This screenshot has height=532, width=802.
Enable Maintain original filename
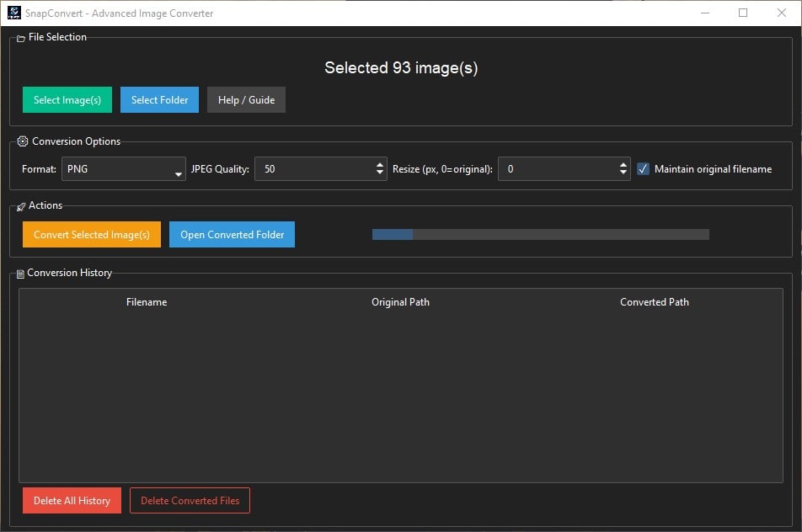(x=644, y=168)
